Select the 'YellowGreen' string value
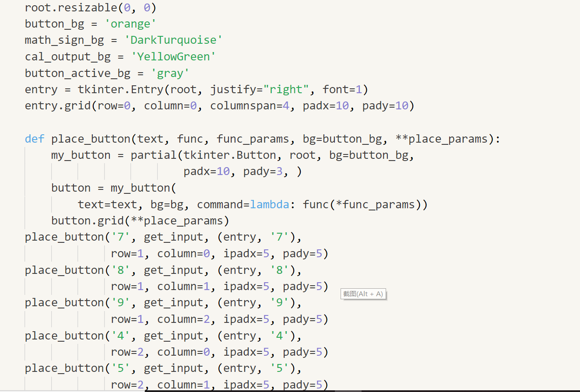Screen dimensions: 580x392 point(173,56)
